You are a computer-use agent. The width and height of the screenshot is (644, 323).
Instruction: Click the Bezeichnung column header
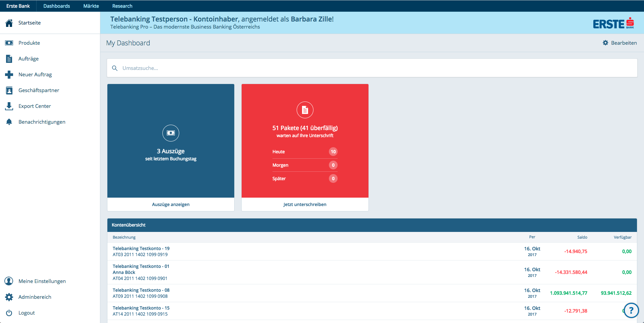coord(124,237)
